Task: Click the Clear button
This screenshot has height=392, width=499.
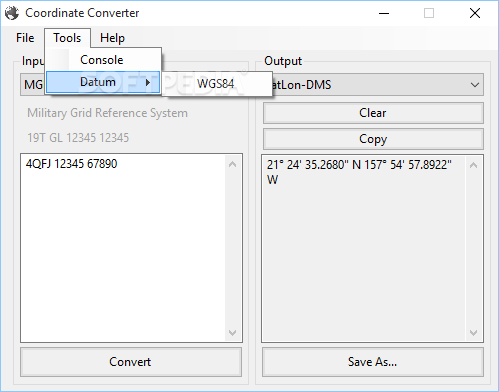Action: click(373, 113)
